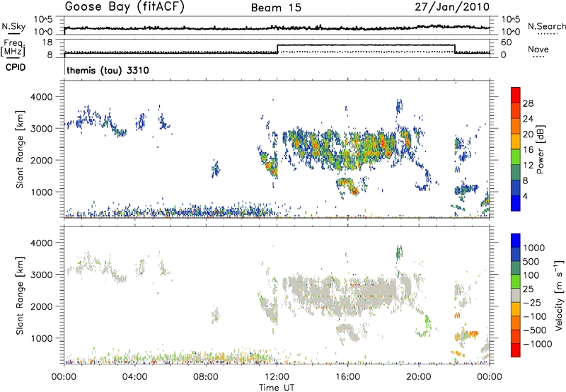Image resolution: width=566 pixels, height=392 pixels.
Task: Select the 'Freq. [MHz]' axis label
Action: [x=14, y=47]
